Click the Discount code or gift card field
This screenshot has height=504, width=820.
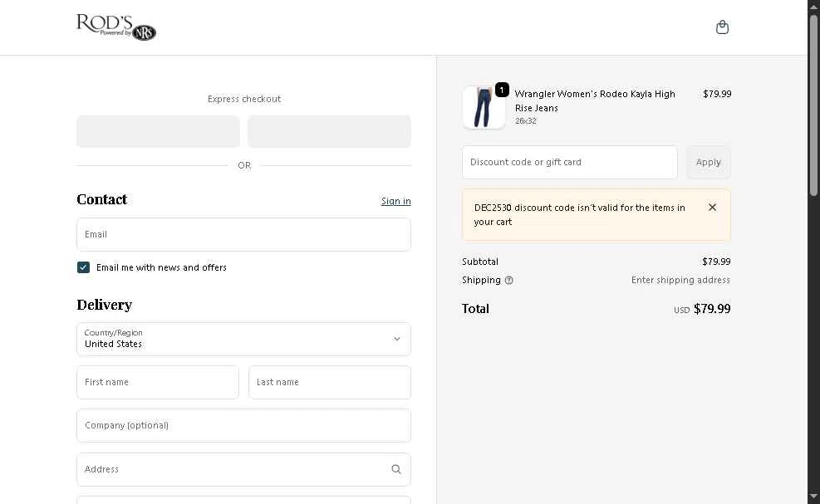pyautogui.click(x=569, y=162)
